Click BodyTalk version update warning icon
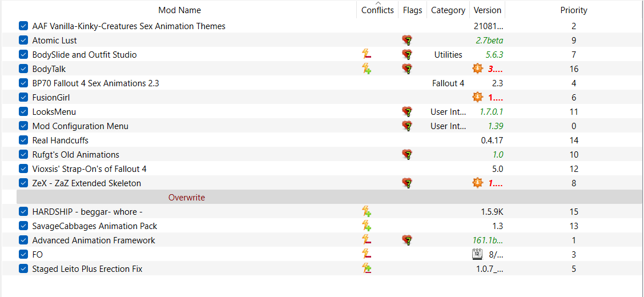 tap(477, 69)
